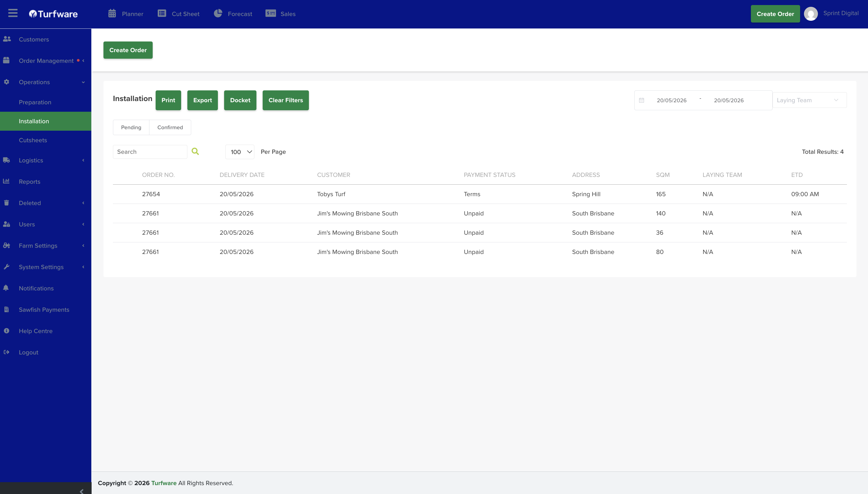This screenshot has width=868, height=494.
Task: Select Installation in the sidebar
Action: coord(45,121)
